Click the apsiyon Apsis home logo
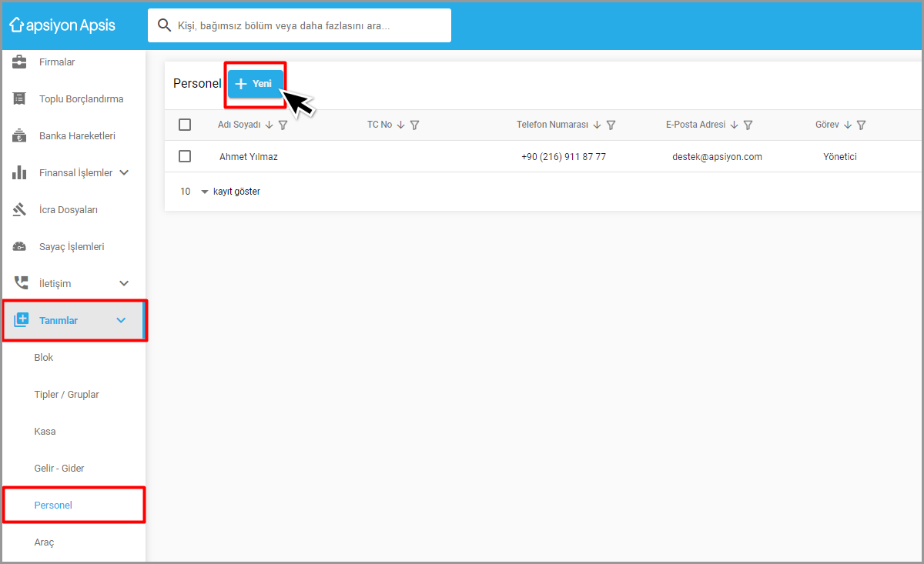This screenshot has height=564, width=924. [x=62, y=25]
